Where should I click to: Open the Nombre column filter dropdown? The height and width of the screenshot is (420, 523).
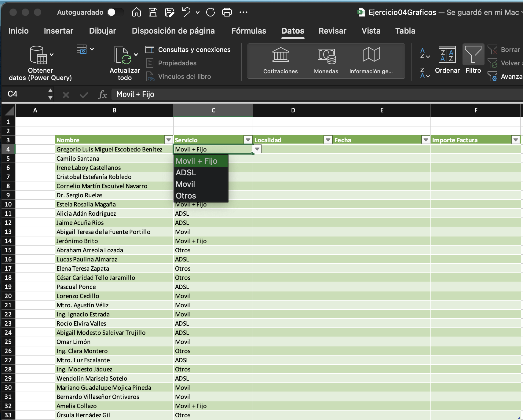click(168, 140)
